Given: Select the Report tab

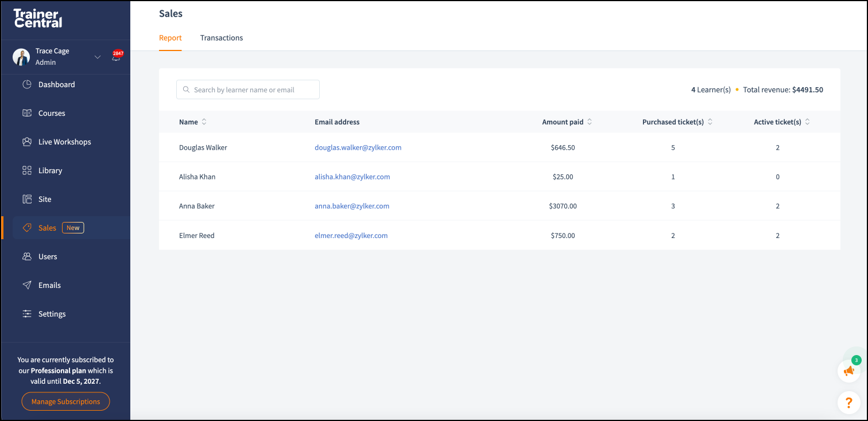Looking at the screenshot, I should click(170, 38).
